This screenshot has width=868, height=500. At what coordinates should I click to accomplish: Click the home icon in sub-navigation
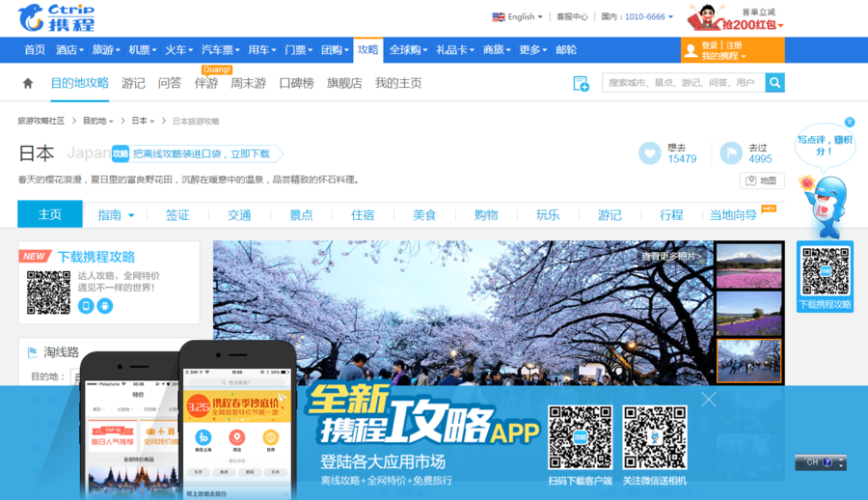pyautogui.click(x=28, y=84)
